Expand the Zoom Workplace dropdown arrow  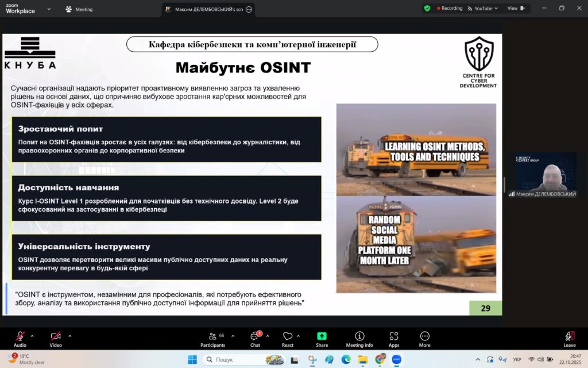point(49,9)
